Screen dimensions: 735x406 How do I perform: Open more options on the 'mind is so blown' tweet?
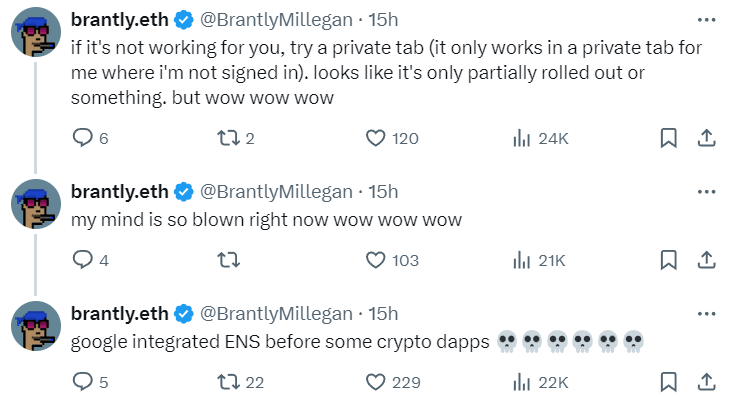tap(706, 191)
